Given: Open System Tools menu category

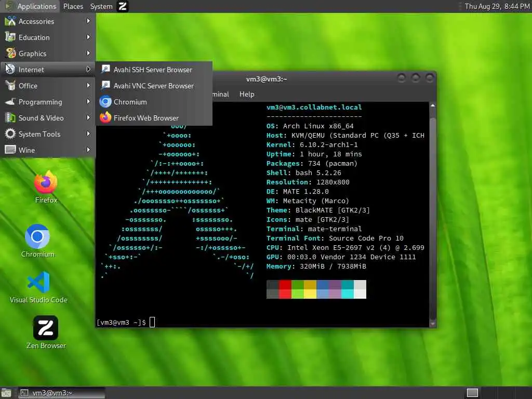Looking at the screenshot, I should 48,134.
